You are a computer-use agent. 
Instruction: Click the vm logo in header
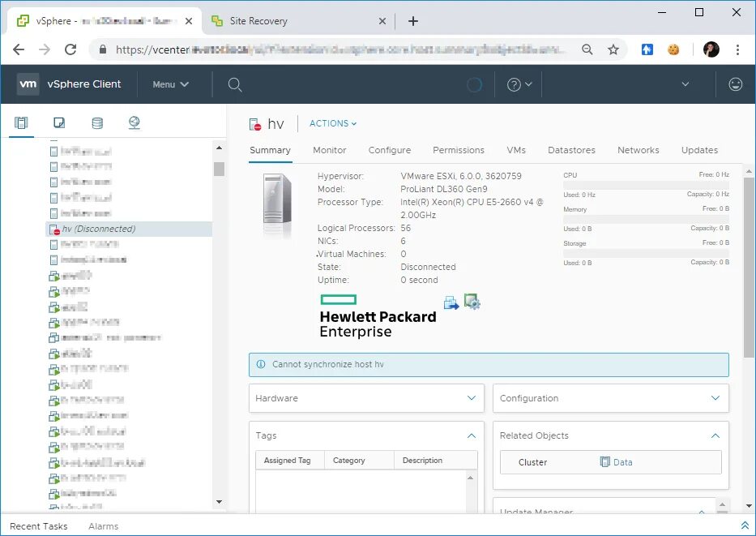pos(28,84)
